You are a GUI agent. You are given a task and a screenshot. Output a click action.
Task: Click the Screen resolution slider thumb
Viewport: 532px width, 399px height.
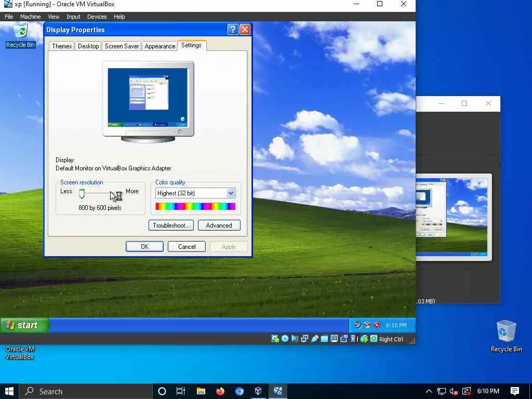click(x=82, y=194)
